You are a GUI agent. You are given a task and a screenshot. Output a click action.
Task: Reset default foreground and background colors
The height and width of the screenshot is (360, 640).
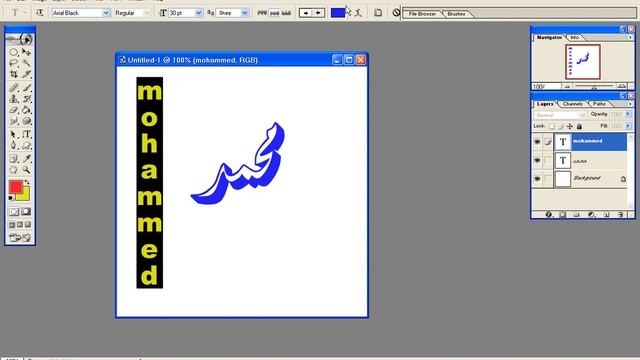tap(11, 198)
